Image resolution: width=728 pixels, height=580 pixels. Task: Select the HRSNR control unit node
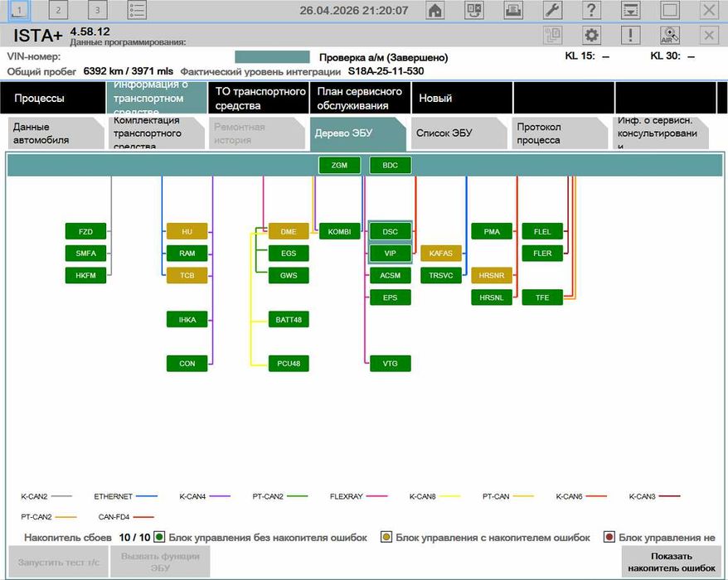492,275
